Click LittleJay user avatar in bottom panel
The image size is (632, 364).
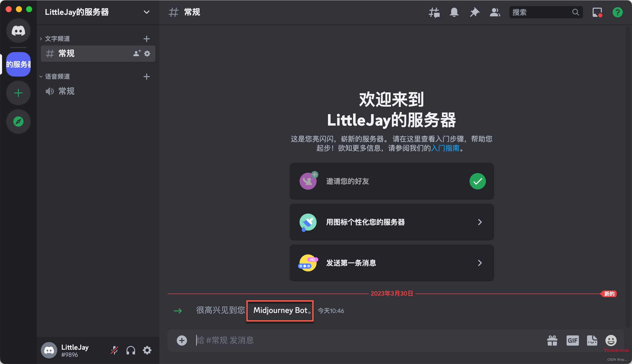click(x=49, y=350)
